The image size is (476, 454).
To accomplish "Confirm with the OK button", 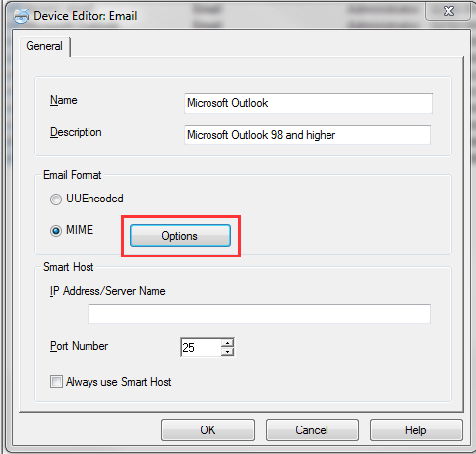I will pyautogui.click(x=208, y=429).
